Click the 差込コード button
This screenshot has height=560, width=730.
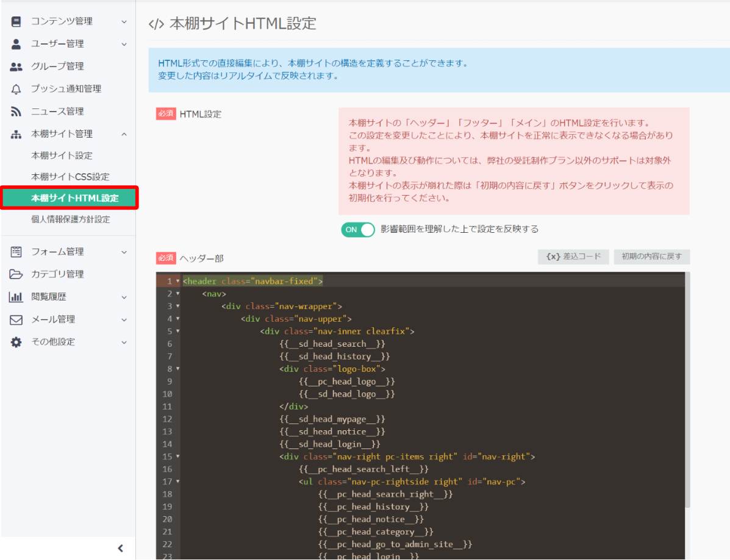click(573, 257)
